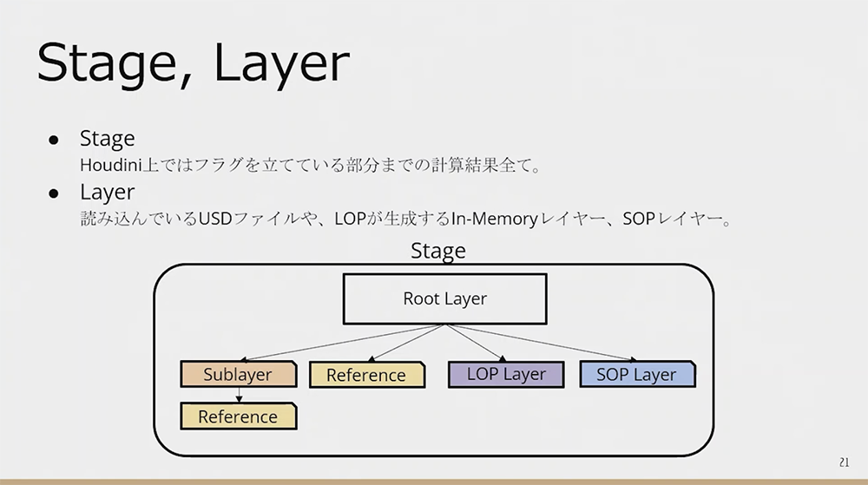Click the slide page number 21
868x485 pixels.
click(x=844, y=462)
